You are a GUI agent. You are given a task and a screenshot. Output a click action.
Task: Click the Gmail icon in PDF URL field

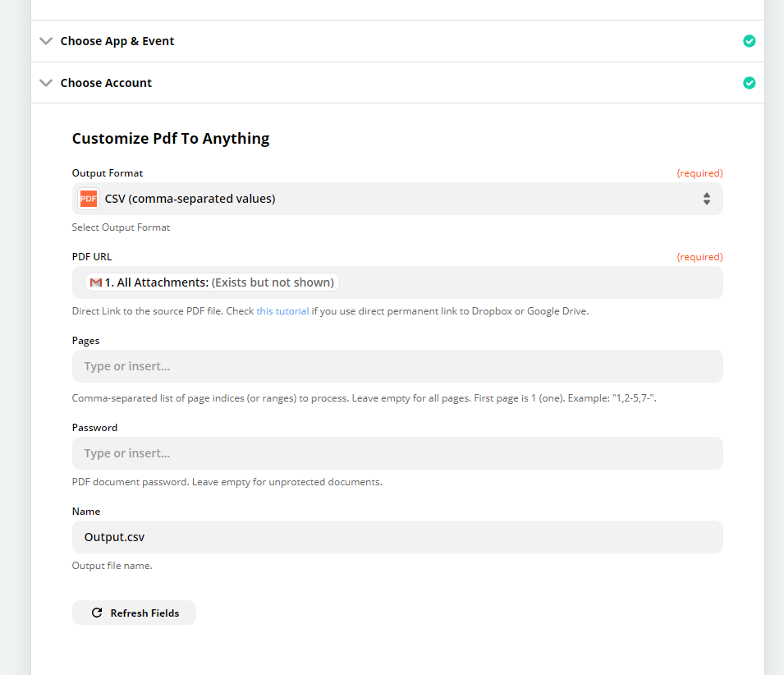pos(96,282)
